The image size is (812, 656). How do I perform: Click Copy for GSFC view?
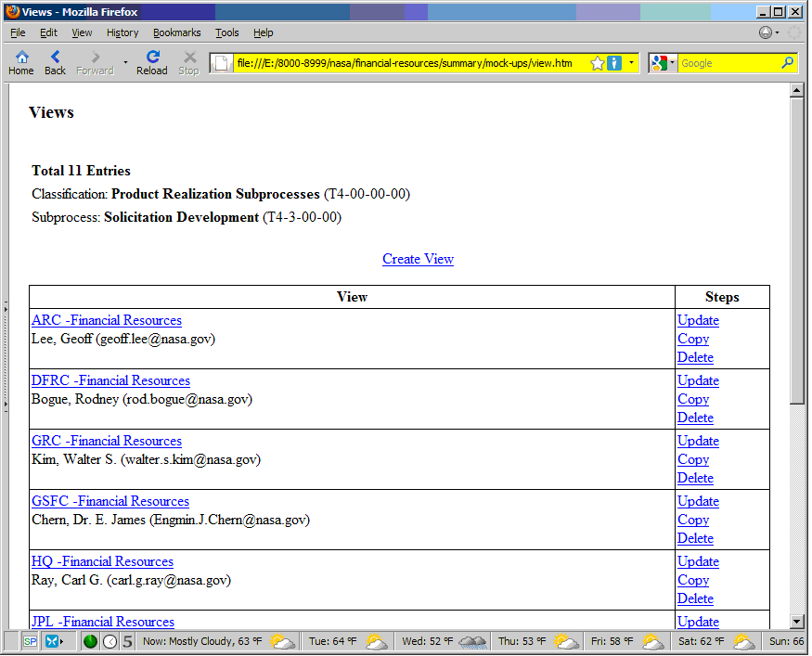pyautogui.click(x=693, y=520)
